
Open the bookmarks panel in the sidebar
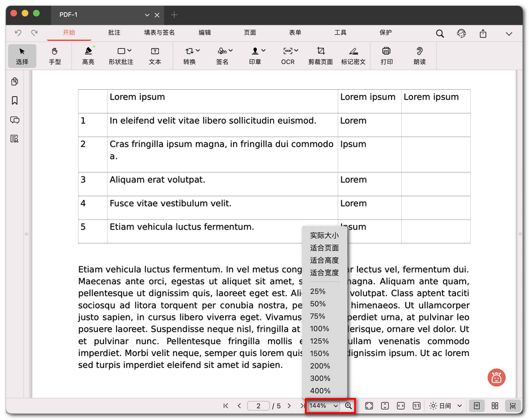(x=15, y=101)
